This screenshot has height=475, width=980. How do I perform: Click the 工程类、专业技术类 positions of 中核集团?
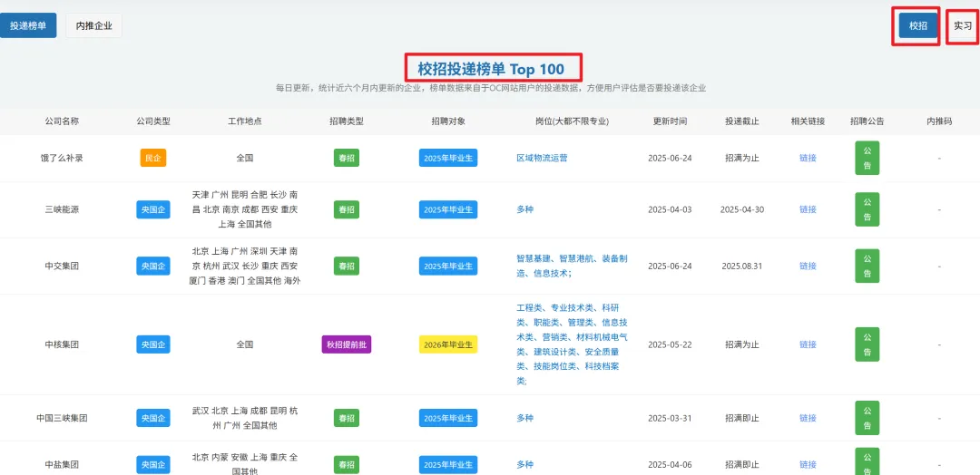tap(572, 344)
